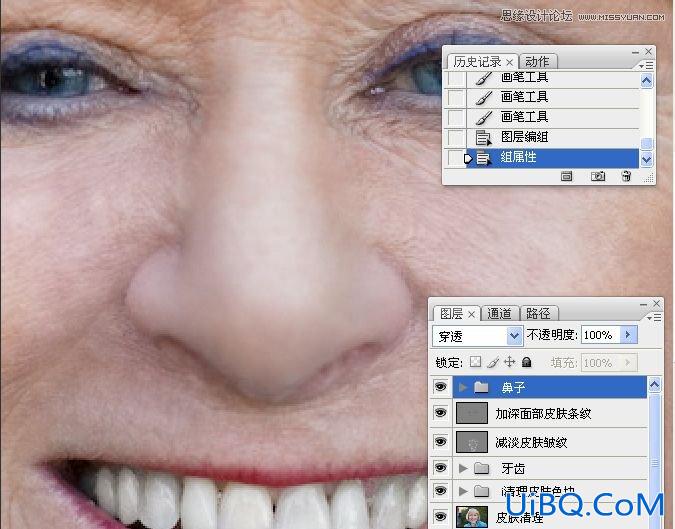The height and width of the screenshot is (529, 675).
Task: Expand the 鼻子 group triangle
Action: (x=463, y=388)
